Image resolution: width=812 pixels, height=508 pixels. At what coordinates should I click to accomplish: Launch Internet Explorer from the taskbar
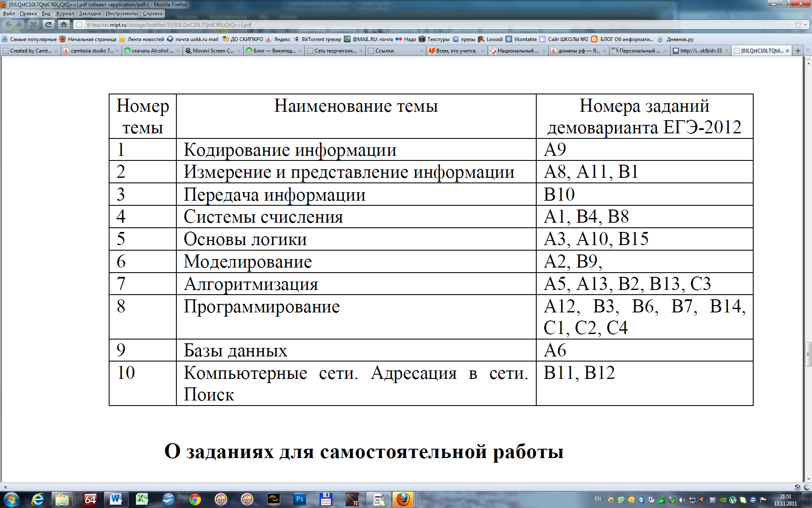(38, 500)
